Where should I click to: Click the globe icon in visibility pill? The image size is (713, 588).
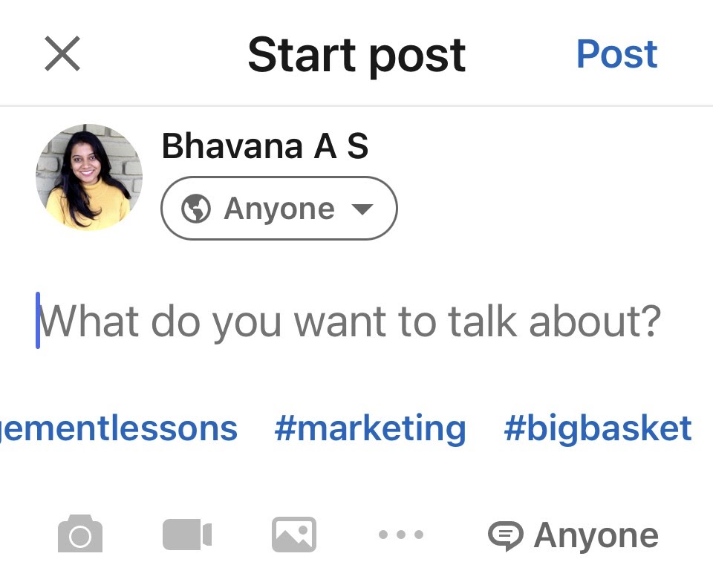pos(196,209)
